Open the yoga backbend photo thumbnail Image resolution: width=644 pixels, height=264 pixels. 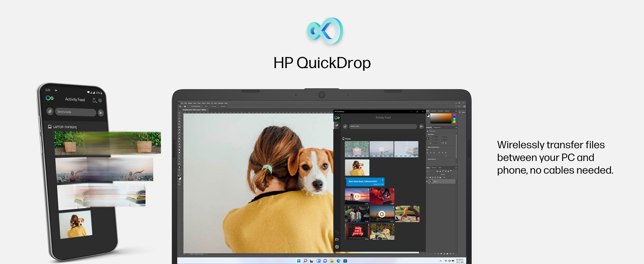pyautogui.click(x=407, y=214)
